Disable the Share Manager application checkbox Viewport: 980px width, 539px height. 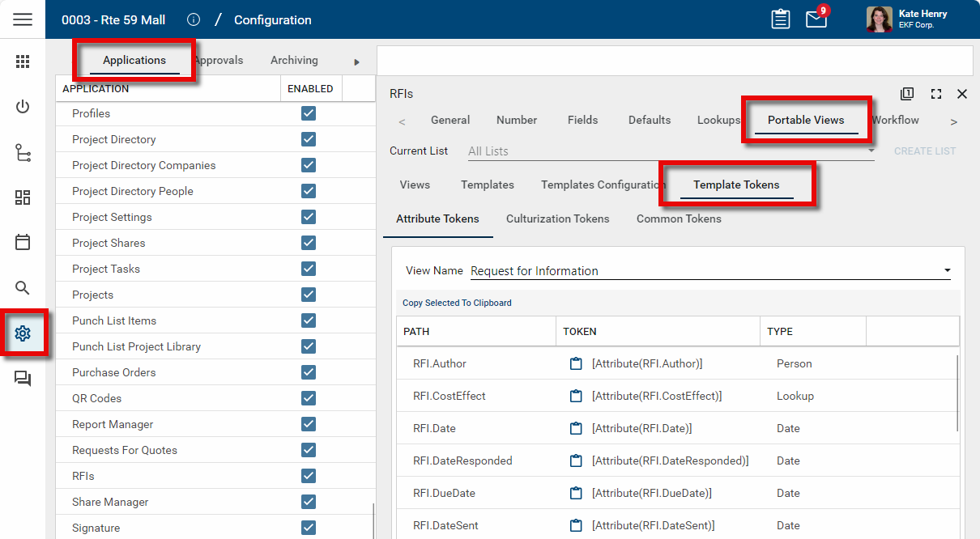[x=309, y=502]
